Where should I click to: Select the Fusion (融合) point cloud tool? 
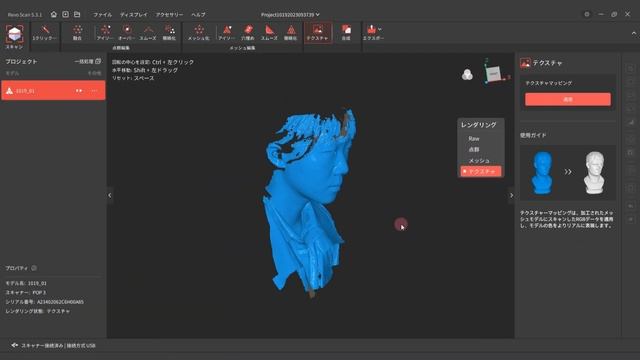coord(77,33)
